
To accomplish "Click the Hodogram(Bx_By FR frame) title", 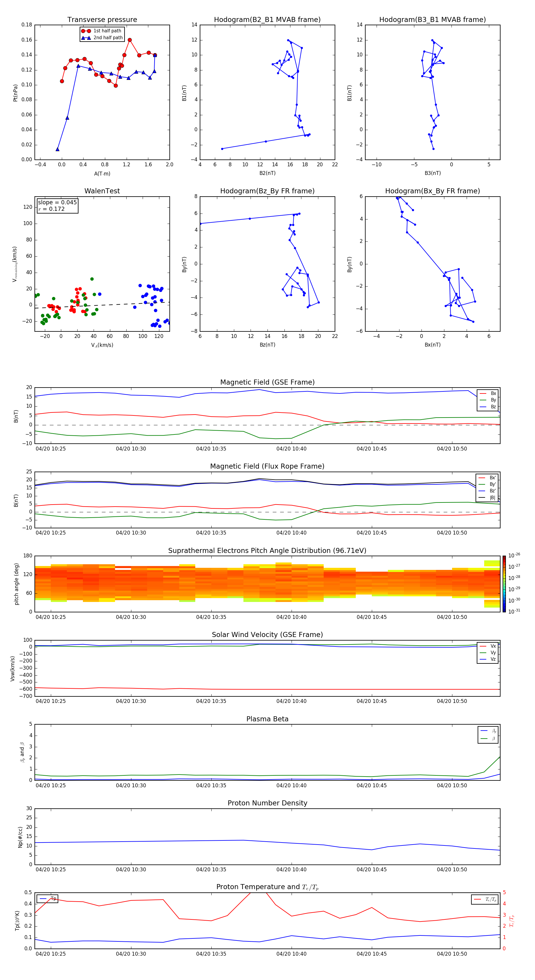I will (x=432, y=191).
